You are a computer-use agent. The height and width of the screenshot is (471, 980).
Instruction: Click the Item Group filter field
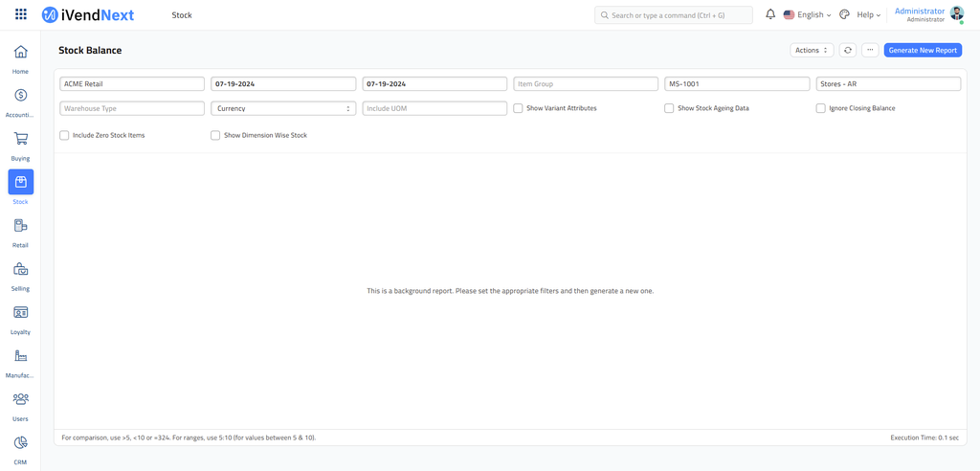[586, 84]
